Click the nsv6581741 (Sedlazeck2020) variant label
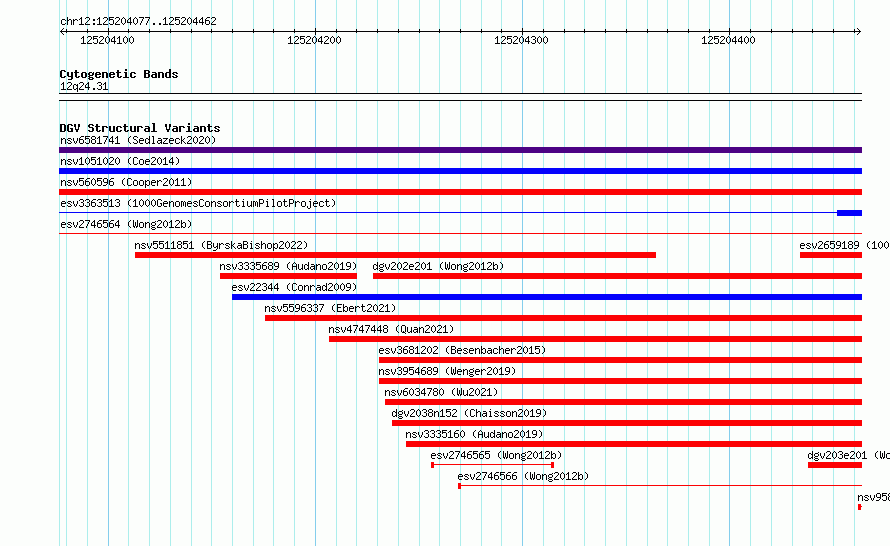890x546 pixels. click(x=138, y=140)
